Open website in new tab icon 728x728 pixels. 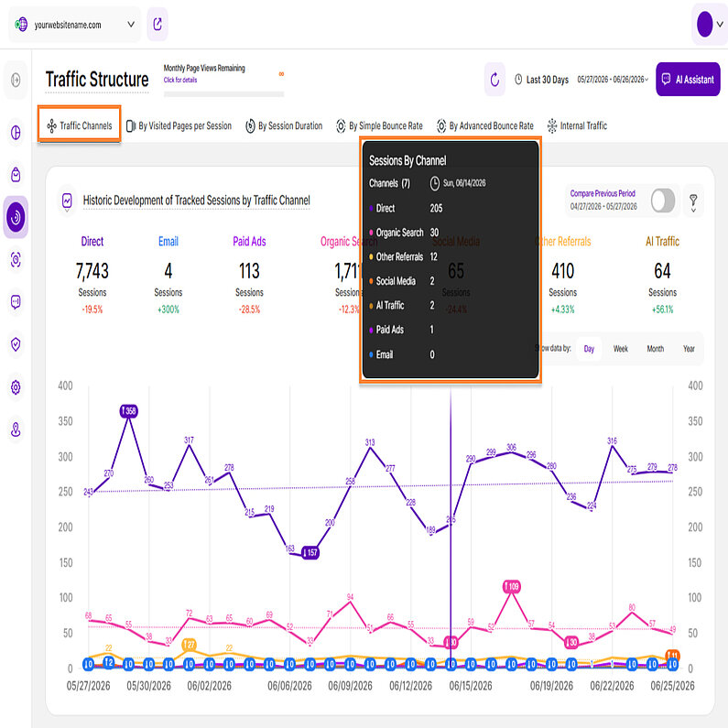tap(158, 24)
